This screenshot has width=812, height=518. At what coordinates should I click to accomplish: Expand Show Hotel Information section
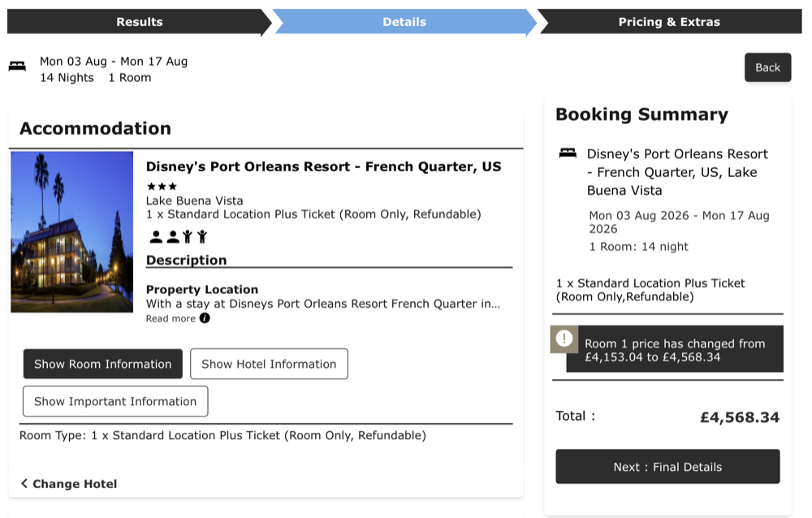[x=269, y=364]
